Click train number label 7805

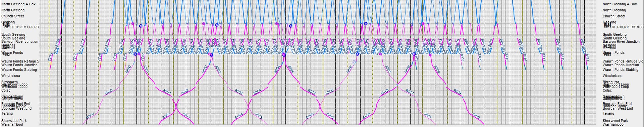(x=462, y=57)
